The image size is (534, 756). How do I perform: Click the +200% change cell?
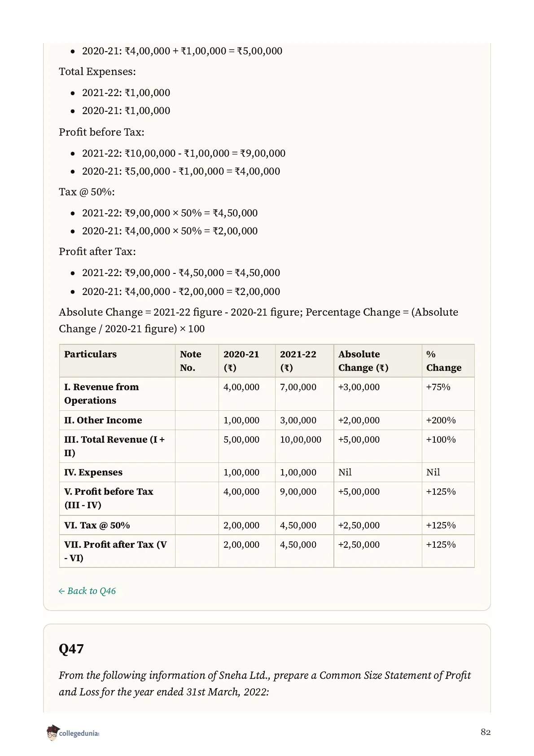441,420
